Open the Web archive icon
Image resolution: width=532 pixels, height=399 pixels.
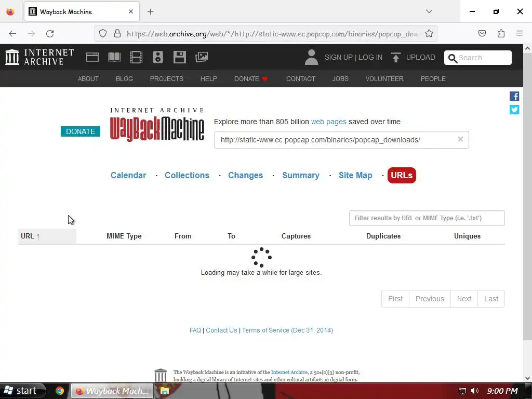92,57
